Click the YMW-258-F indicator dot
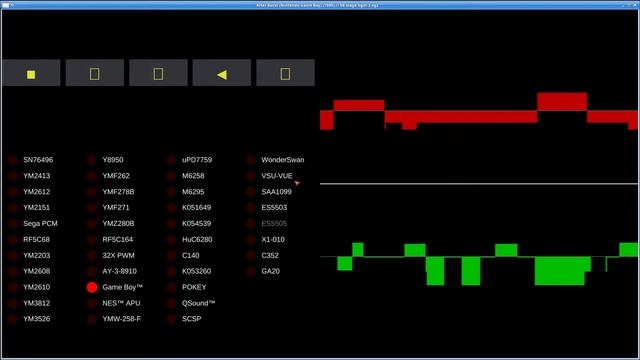The width and height of the screenshot is (640, 360). pos(92,319)
